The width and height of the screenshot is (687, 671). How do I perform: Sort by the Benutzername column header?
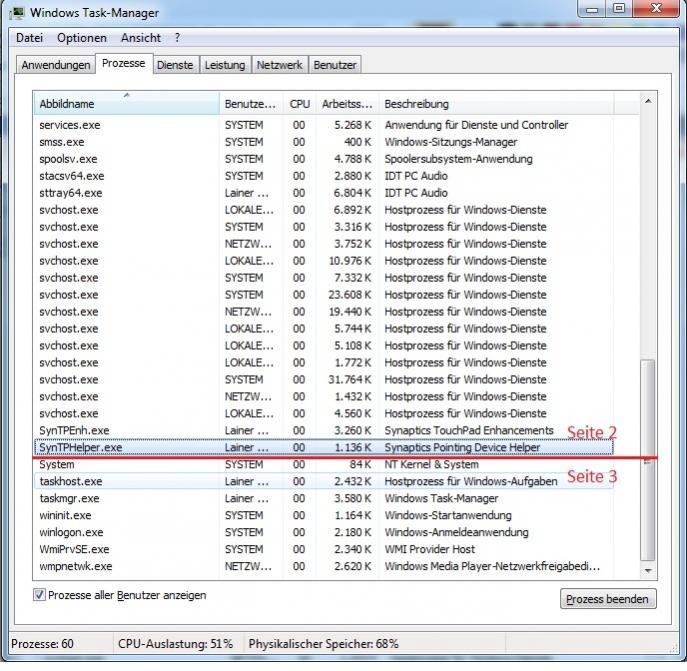coord(251,104)
